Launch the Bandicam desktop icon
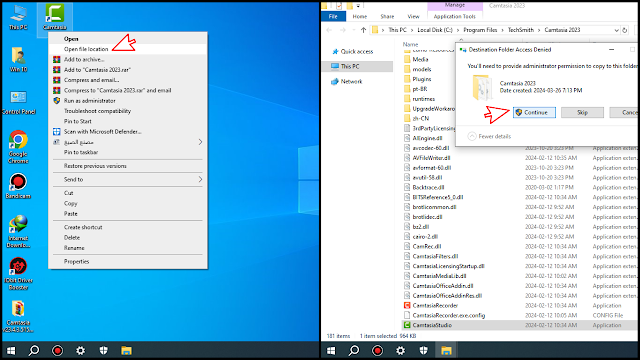The width and height of the screenshot is (640, 360). (x=18, y=186)
